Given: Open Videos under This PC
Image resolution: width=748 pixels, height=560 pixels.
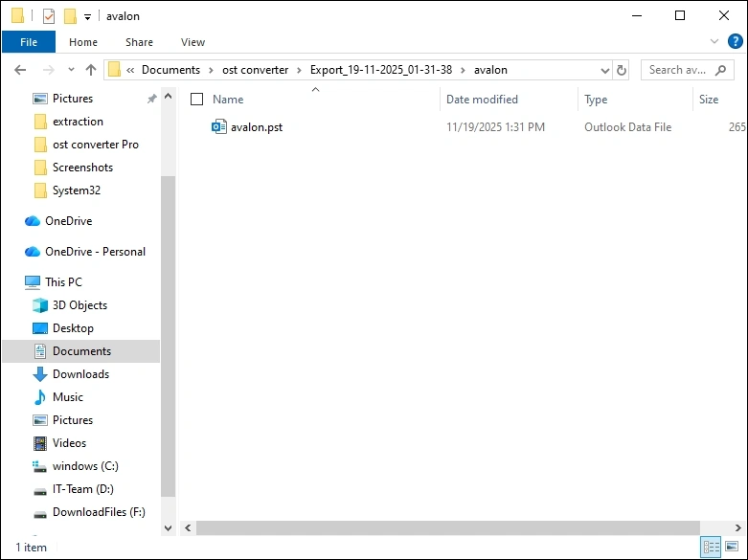Looking at the screenshot, I should (x=69, y=442).
